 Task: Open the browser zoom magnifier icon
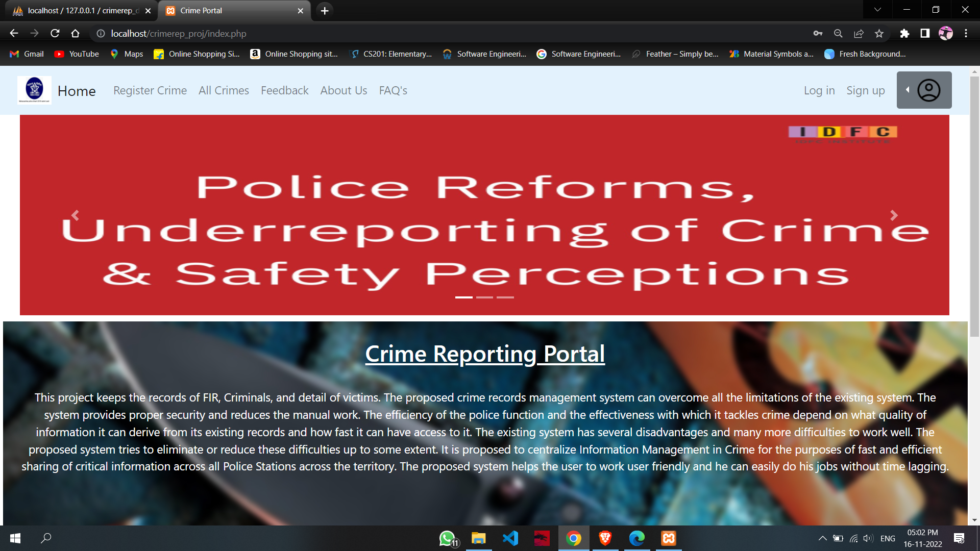(x=838, y=34)
